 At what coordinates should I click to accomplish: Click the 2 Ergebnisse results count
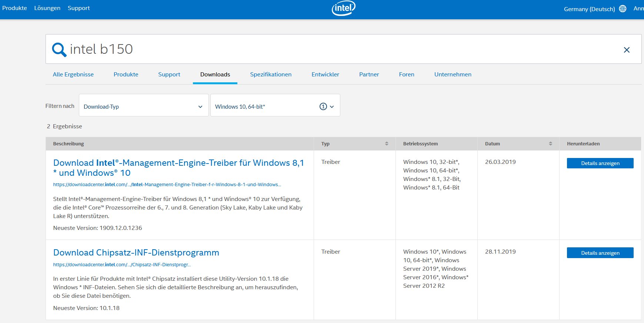point(64,126)
